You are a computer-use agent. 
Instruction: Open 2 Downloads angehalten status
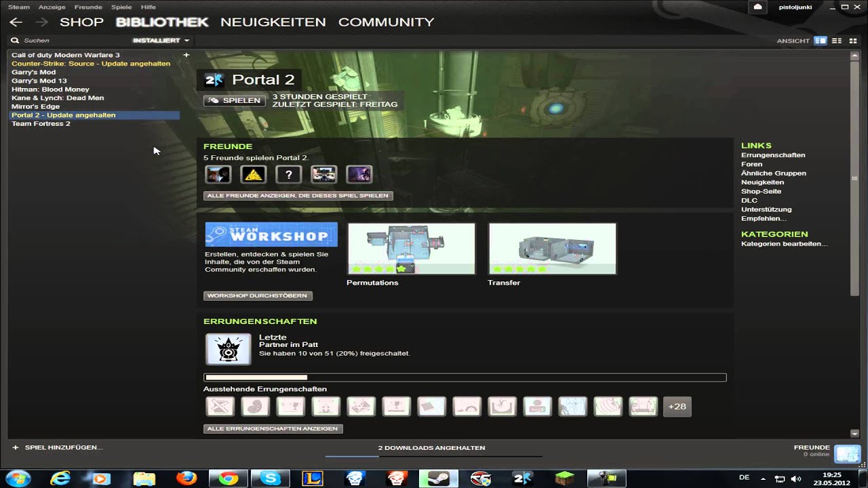[x=431, y=448]
